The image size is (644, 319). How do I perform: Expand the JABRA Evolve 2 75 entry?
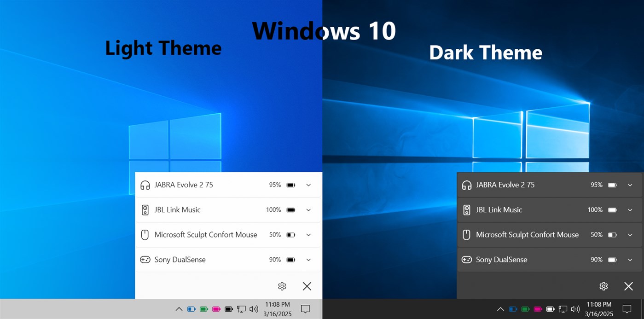point(308,185)
